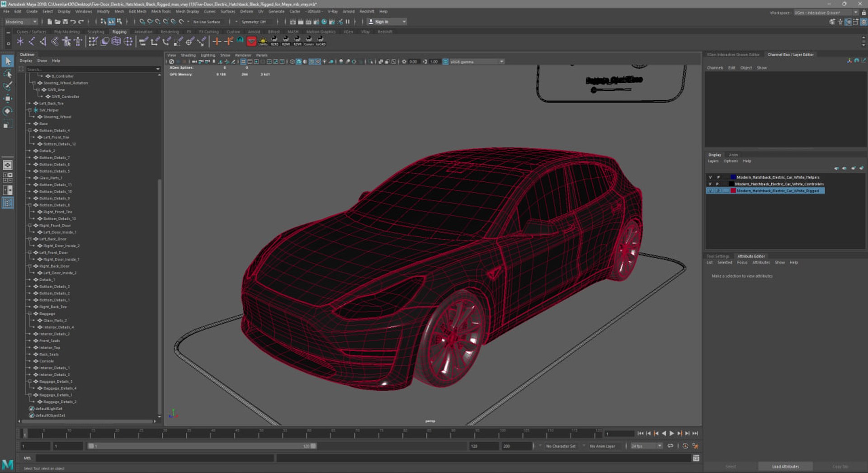
Task: Click the IPR render clapboard icon
Action: [308, 22]
